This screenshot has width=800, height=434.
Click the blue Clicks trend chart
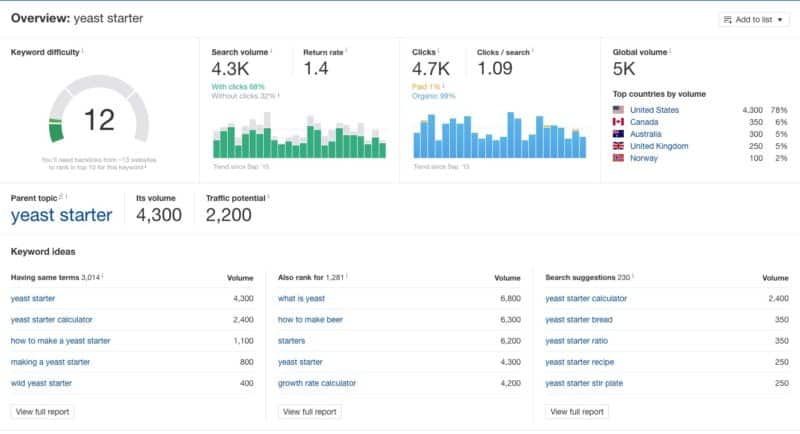pos(499,135)
